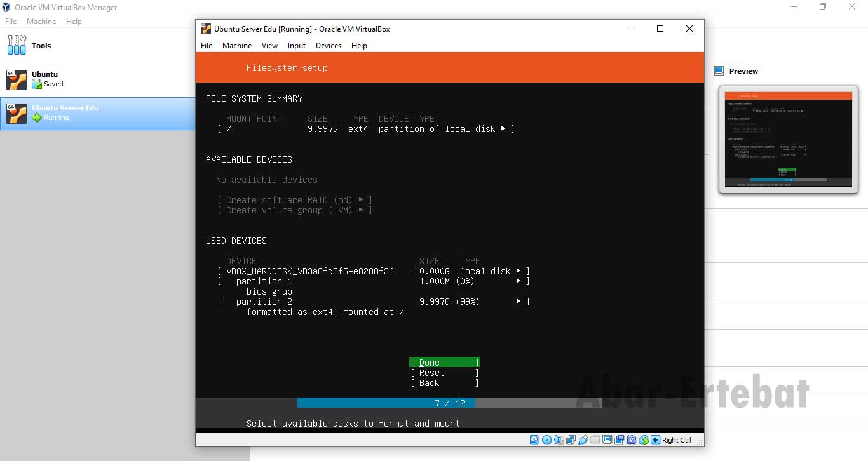Viewport: 868px width, 461px height.
Task: Click the optical drive icon in status bar
Action: [547, 440]
